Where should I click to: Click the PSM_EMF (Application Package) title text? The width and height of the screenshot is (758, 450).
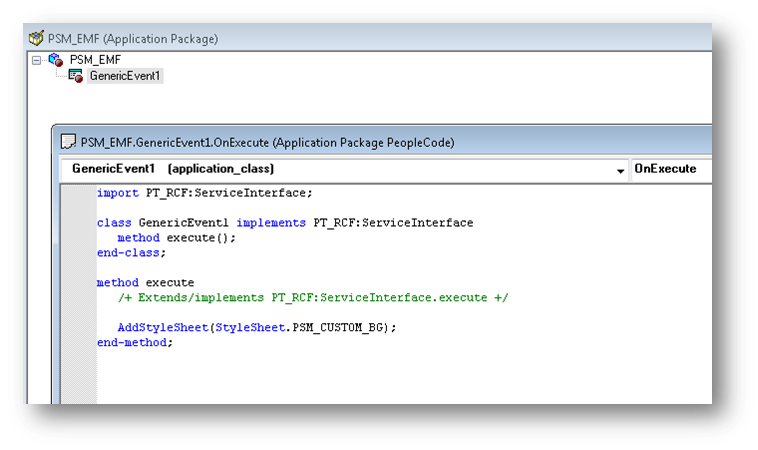click(x=133, y=39)
